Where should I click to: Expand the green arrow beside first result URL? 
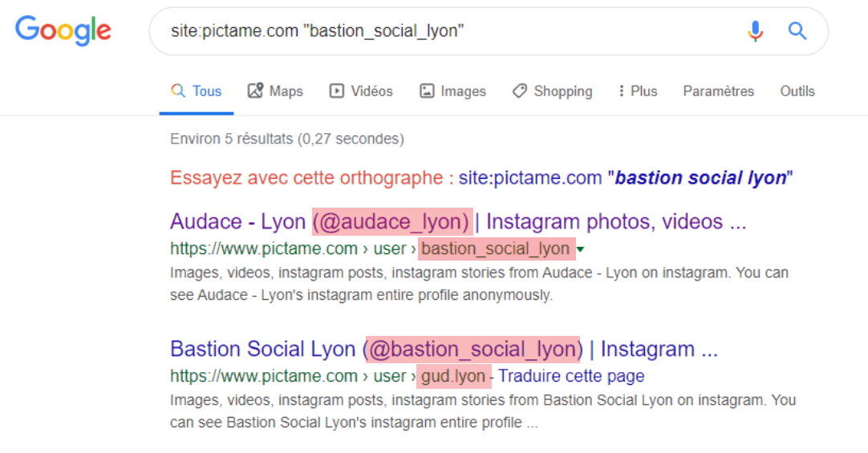(581, 249)
